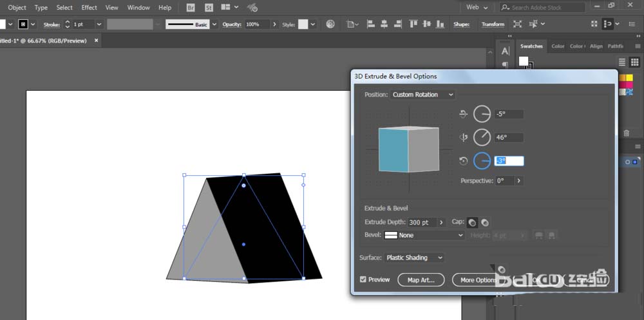Click the vertical align center icon
This screenshot has width=644, height=320.
pos(427,24)
